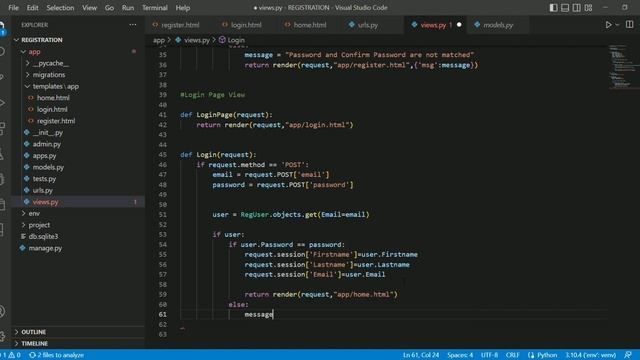Image resolution: width=640 pixels, height=360 pixels.
Task: Place cursor on 'def LoginPage(request):' line
Action: [227, 115]
